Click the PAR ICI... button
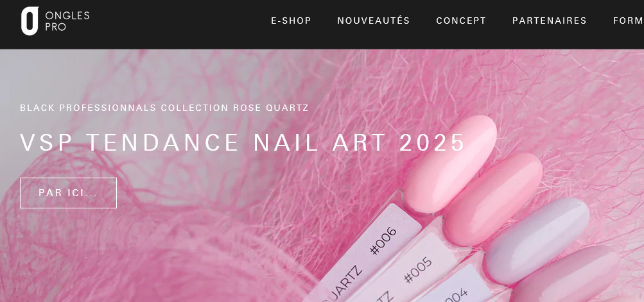The image size is (644, 302). [x=68, y=193]
